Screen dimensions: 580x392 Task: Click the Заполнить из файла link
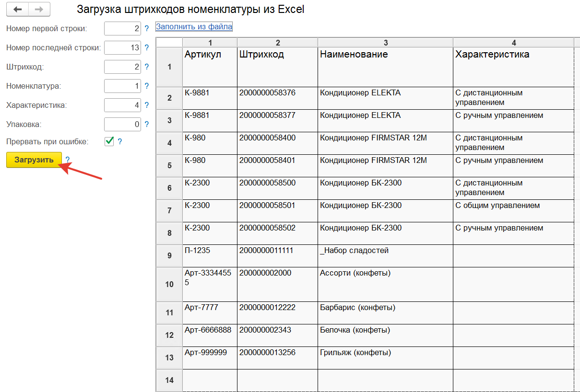(194, 27)
